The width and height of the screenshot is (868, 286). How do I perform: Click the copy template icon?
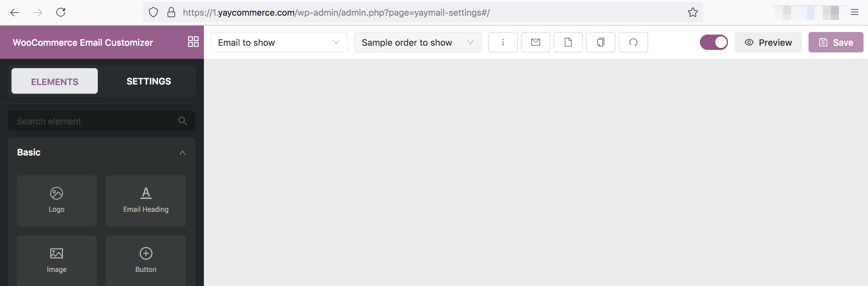click(x=601, y=42)
